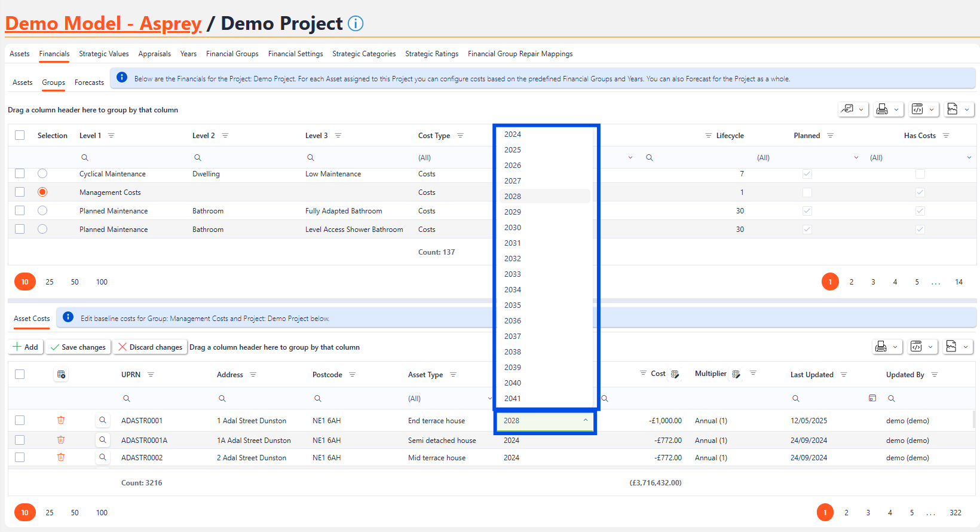Click the bulk edit icon beside Cost header

(x=675, y=374)
